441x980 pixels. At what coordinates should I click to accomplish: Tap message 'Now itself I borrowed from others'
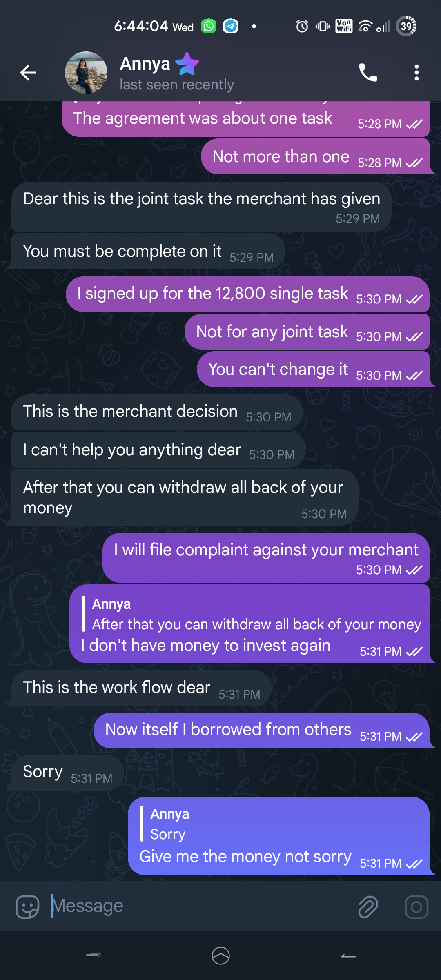click(x=228, y=730)
